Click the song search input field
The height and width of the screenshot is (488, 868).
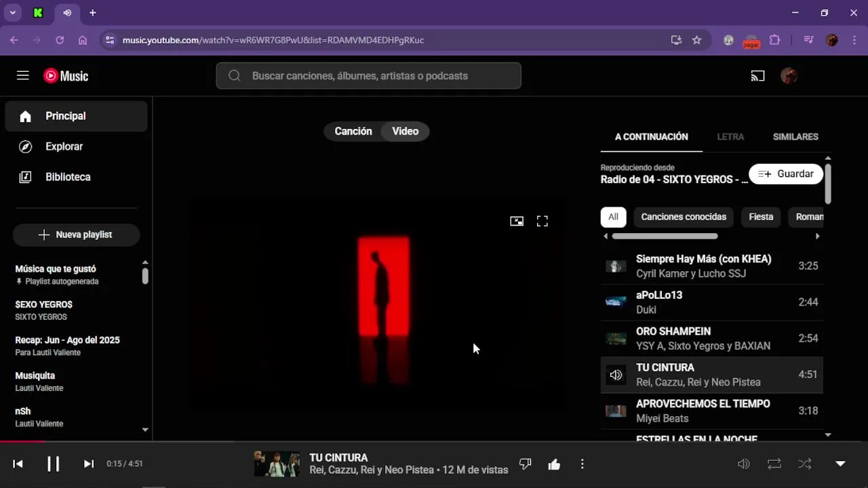[368, 76]
